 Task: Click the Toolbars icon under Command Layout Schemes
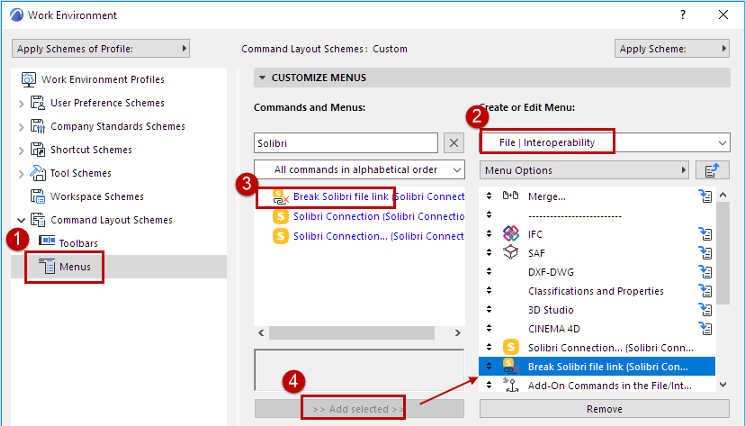click(x=47, y=241)
